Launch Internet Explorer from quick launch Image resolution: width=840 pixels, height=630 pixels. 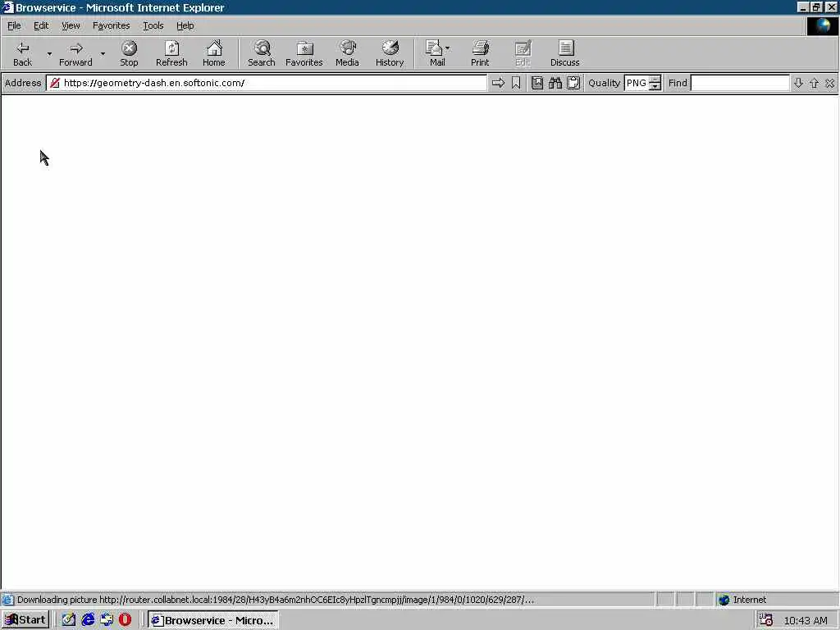click(88, 620)
